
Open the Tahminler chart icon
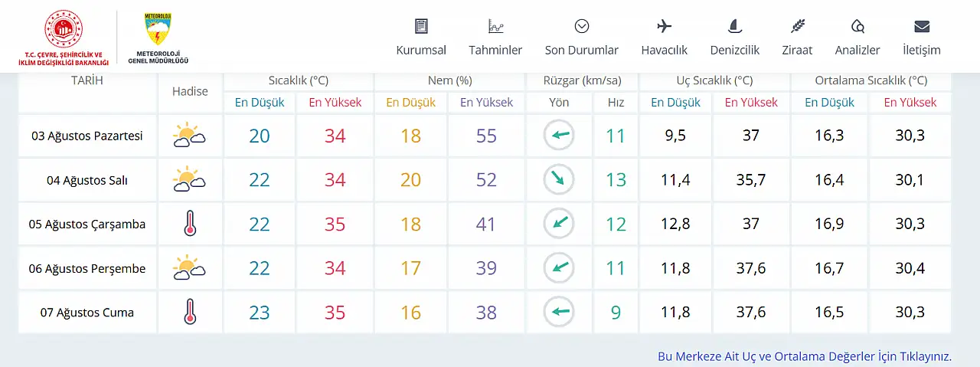[x=496, y=26]
